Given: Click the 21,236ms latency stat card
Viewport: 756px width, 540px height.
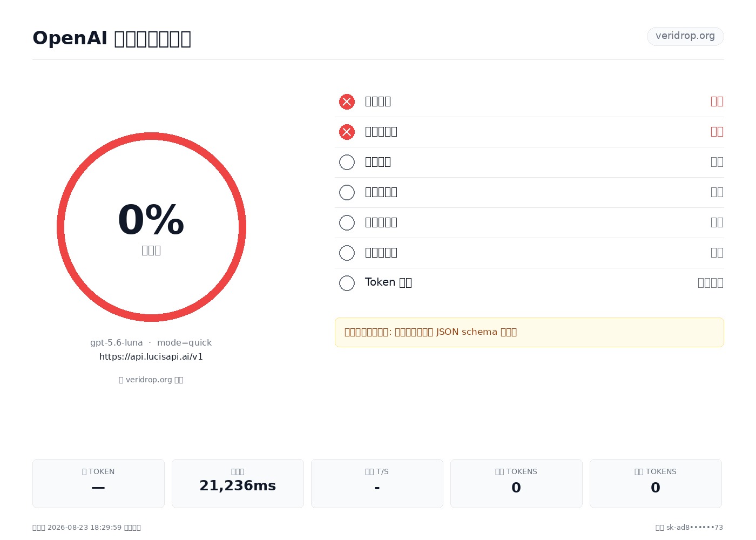Looking at the screenshot, I should click(238, 483).
